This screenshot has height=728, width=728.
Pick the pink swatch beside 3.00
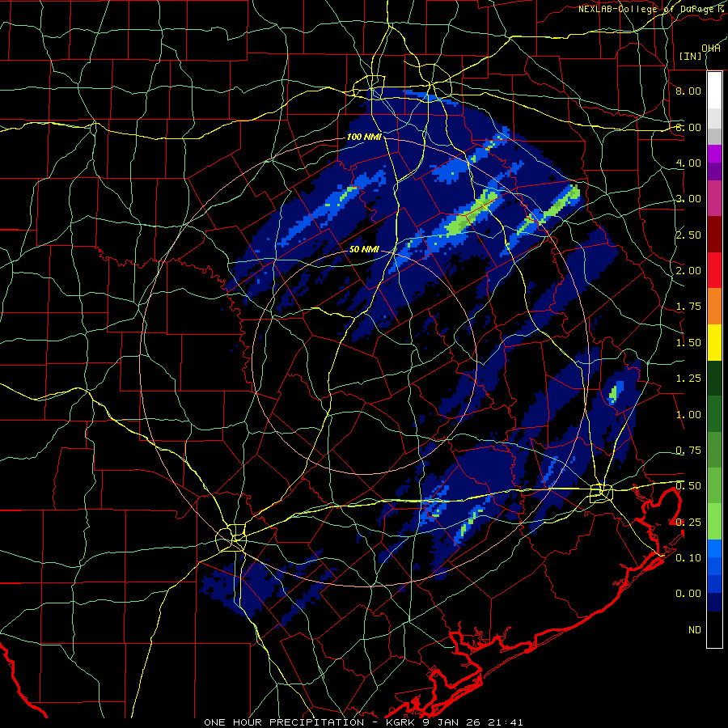[714, 198]
